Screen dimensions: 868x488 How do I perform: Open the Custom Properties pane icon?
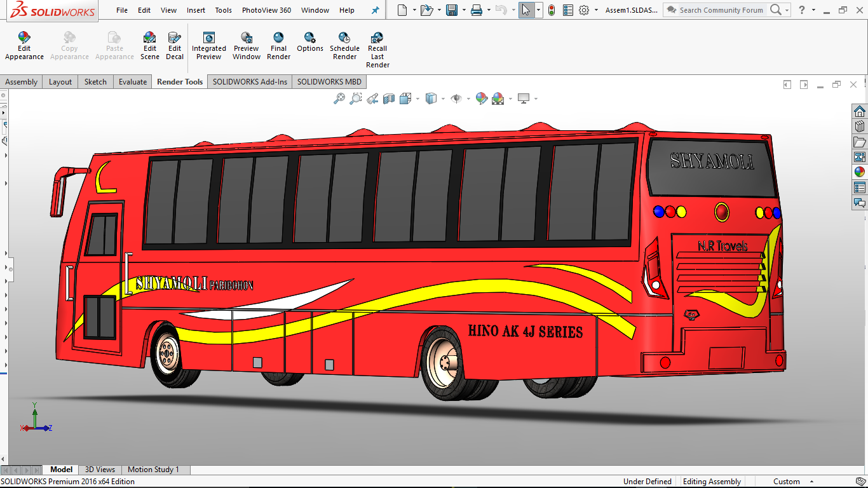[860, 187]
